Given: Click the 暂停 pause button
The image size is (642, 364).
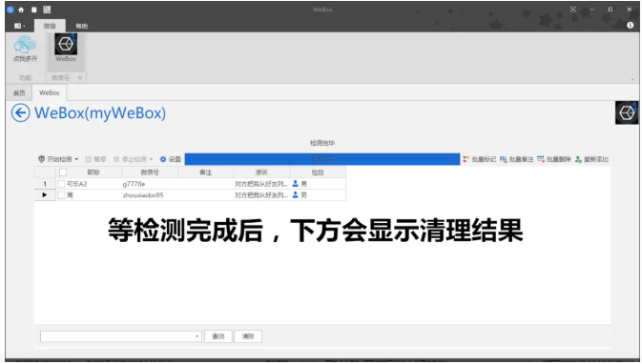Looking at the screenshot, I should point(95,159).
